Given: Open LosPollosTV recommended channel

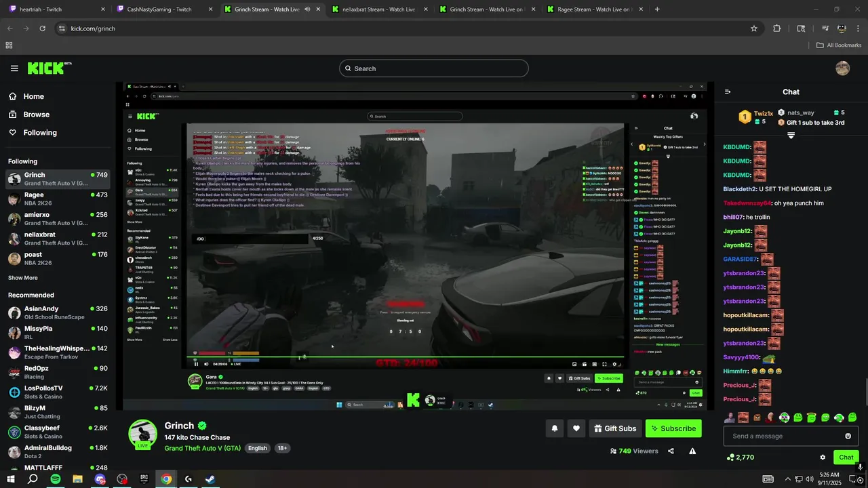Looking at the screenshot, I should 57,392.
